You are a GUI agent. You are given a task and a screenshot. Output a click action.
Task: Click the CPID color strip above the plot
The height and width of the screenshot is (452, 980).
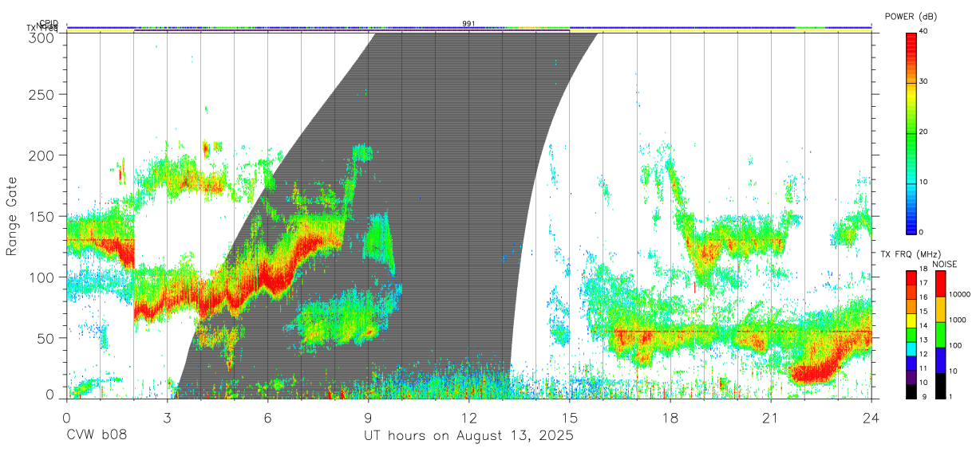469,27
